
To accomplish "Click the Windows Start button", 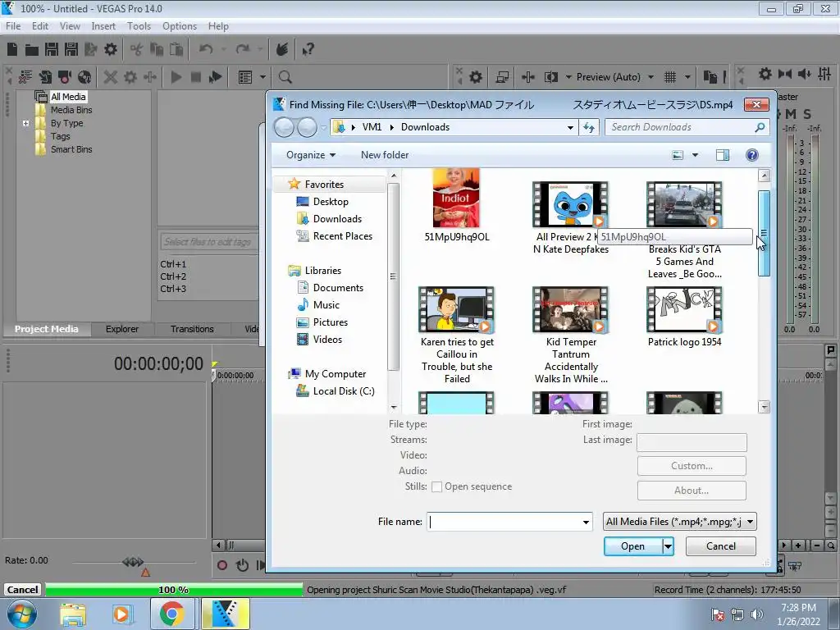I will click(22, 614).
